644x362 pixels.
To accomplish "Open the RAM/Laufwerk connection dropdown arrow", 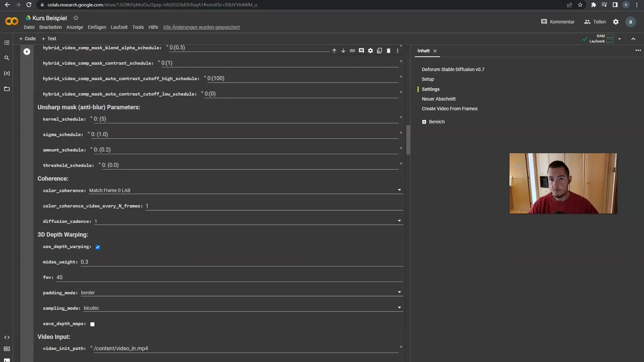I will click(x=620, y=39).
